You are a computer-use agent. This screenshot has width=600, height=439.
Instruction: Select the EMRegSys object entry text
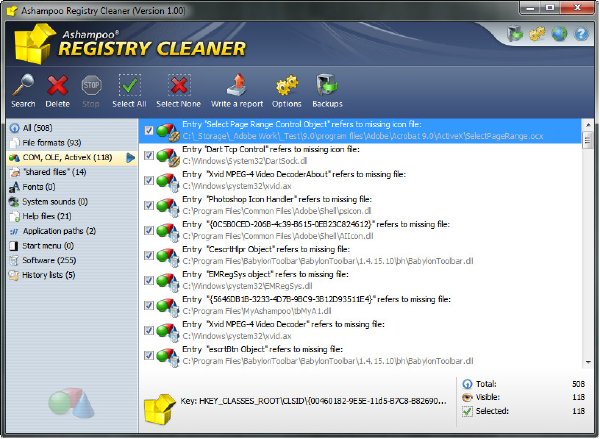265,274
